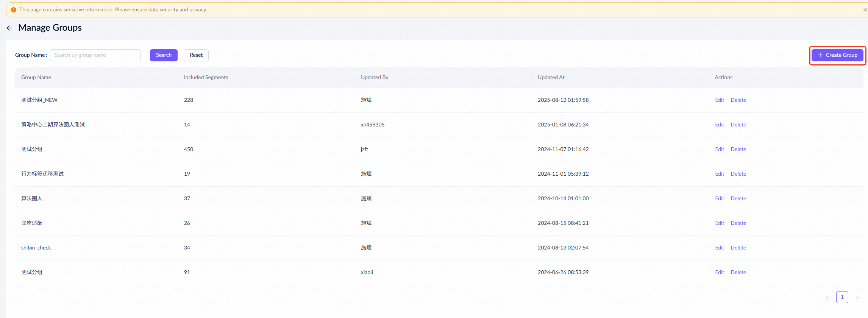Edit the group updated by xiaoli
Image resolution: width=868 pixels, height=318 pixels.
click(x=719, y=273)
